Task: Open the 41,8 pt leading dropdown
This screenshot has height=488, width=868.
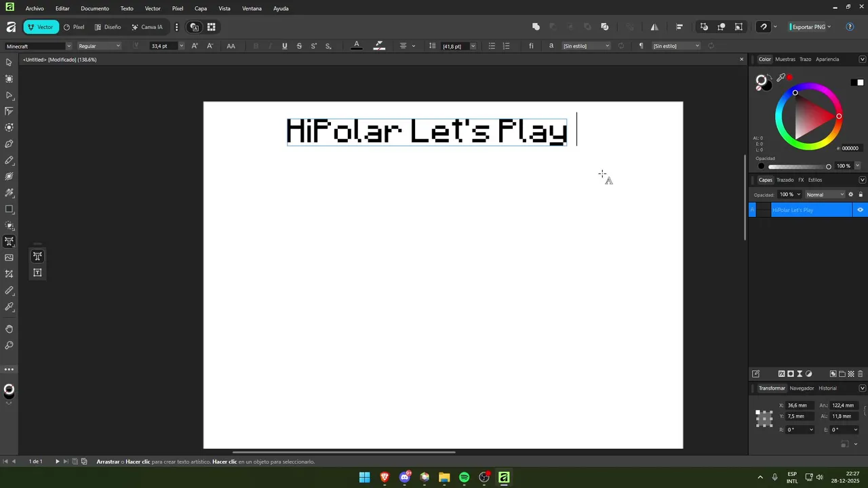Action: tap(473, 46)
